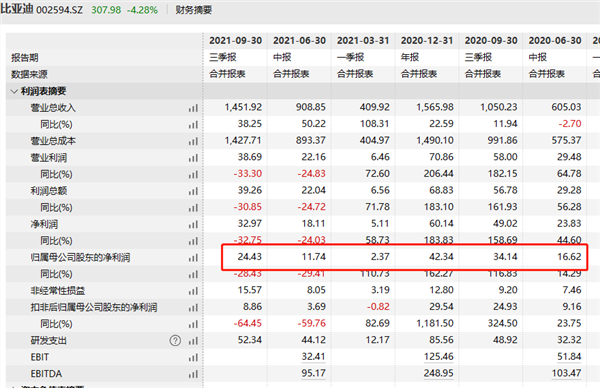600x388 pixels.
Task: Select the 扣非后归属母公司股东的净利润 row label
Action: (x=94, y=307)
